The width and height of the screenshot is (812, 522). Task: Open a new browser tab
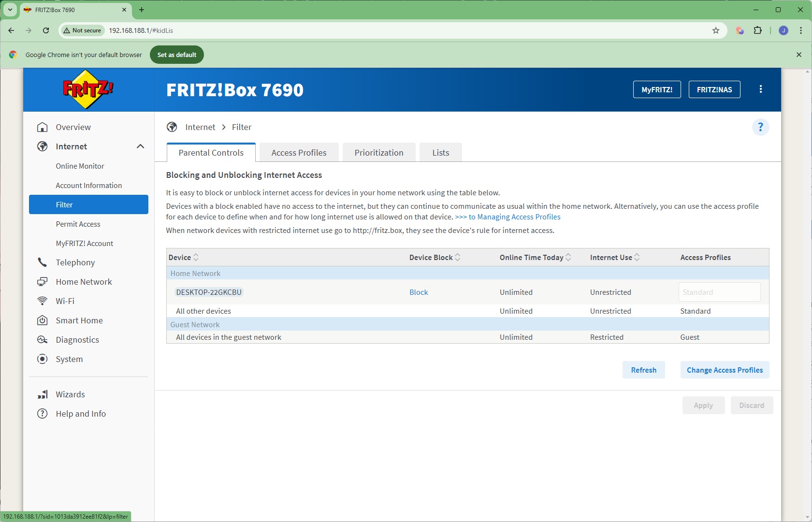point(142,10)
